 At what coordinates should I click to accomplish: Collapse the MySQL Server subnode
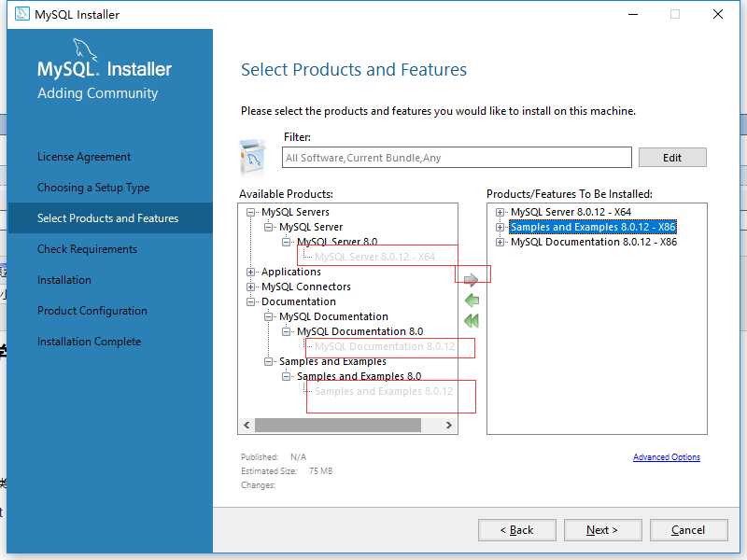[268, 227]
